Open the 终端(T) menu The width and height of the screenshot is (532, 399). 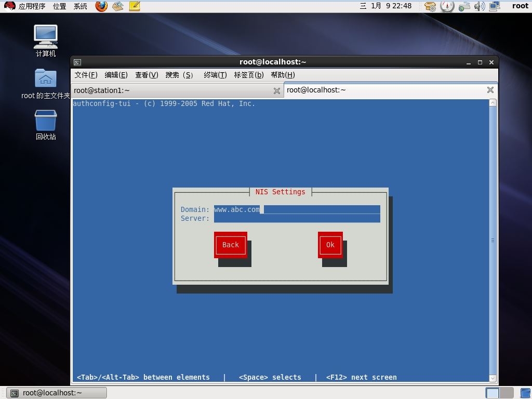click(x=215, y=75)
